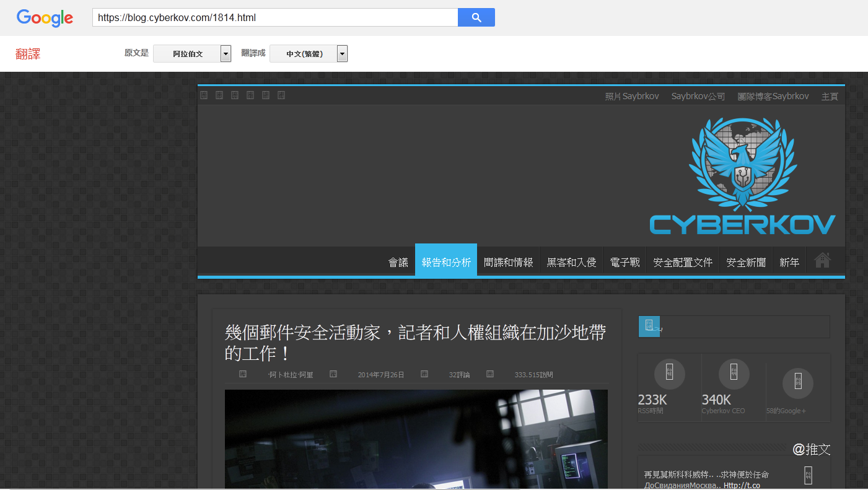Click the arrow next to 阿拉伯文

226,54
